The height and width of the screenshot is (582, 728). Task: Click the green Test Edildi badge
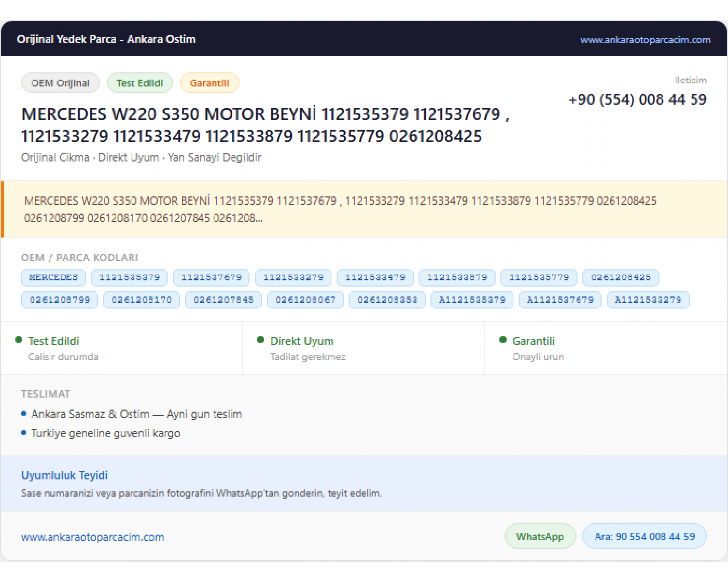(x=140, y=83)
